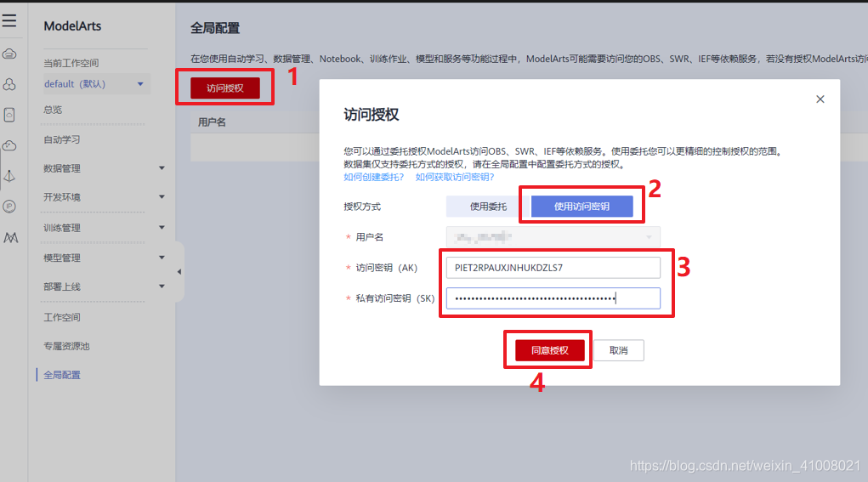The height and width of the screenshot is (482, 868).
Task: Open the default (默认) workspace dropdown
Action: coord(95,84)
